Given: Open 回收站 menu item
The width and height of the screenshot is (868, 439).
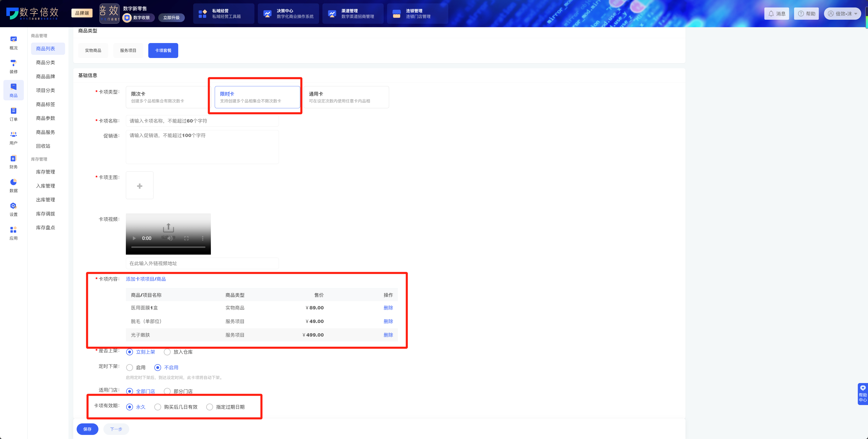Looking at the screenshot, I should click(x=43, y=146).
